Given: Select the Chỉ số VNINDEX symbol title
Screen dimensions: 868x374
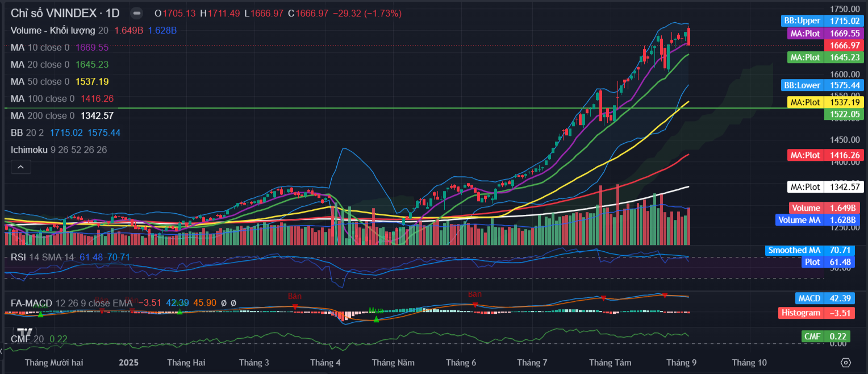Looking at the screenshot, I should point(65,13).
